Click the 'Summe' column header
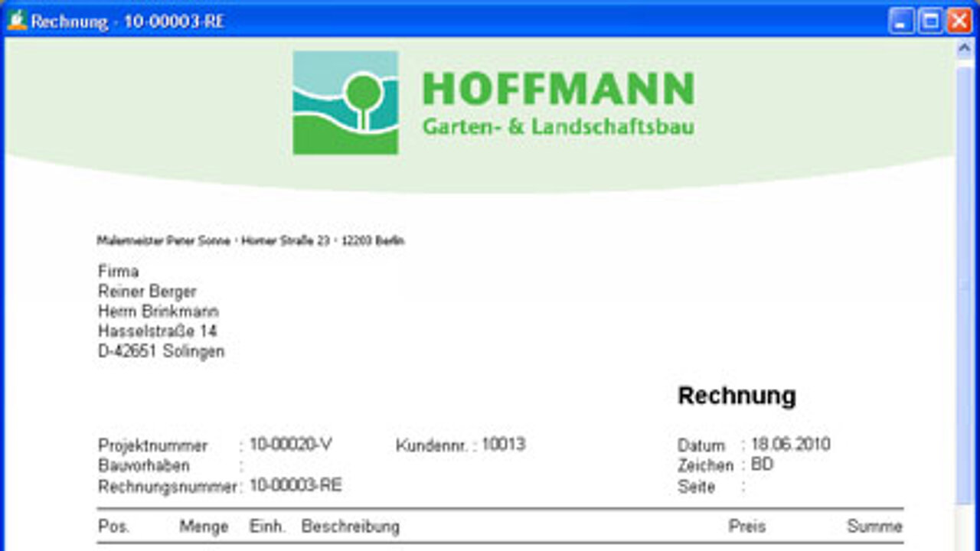Screen dimensions: 980x551 coord(874,527)
